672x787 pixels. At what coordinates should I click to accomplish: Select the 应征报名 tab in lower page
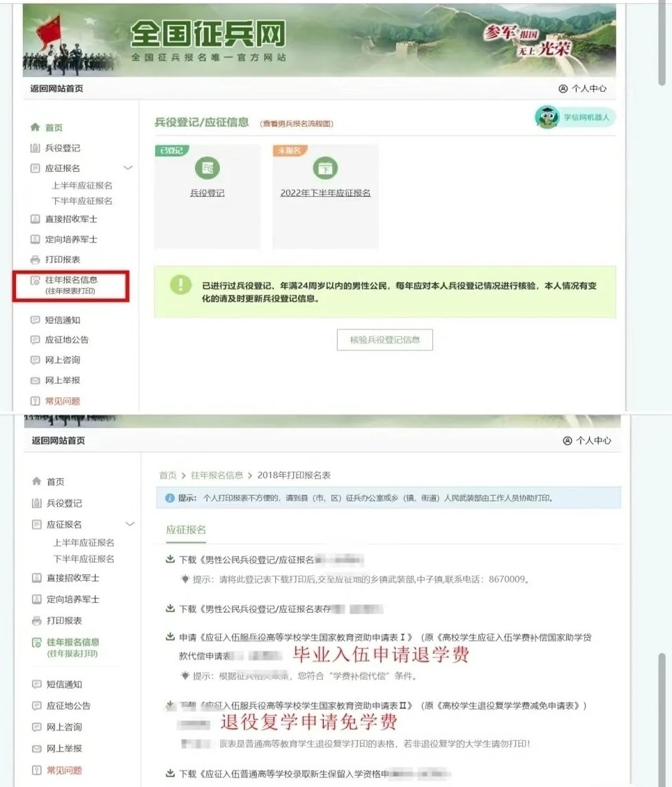(x=186, y=530)
